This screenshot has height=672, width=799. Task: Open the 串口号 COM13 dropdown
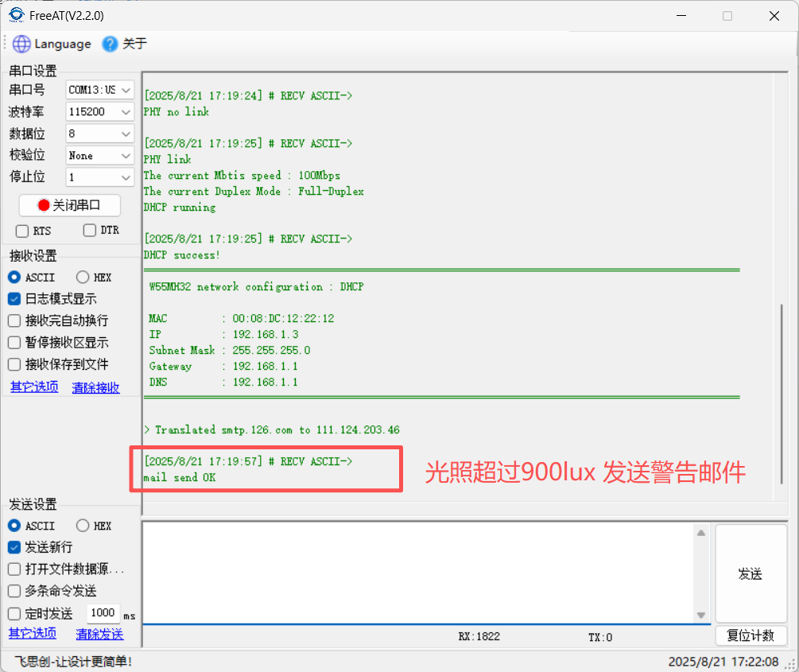(100, 90)
